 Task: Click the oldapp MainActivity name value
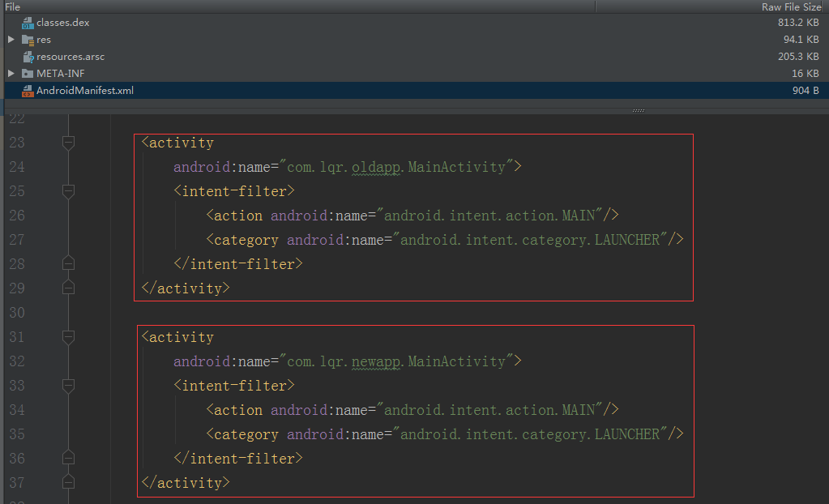pos(396,167)
